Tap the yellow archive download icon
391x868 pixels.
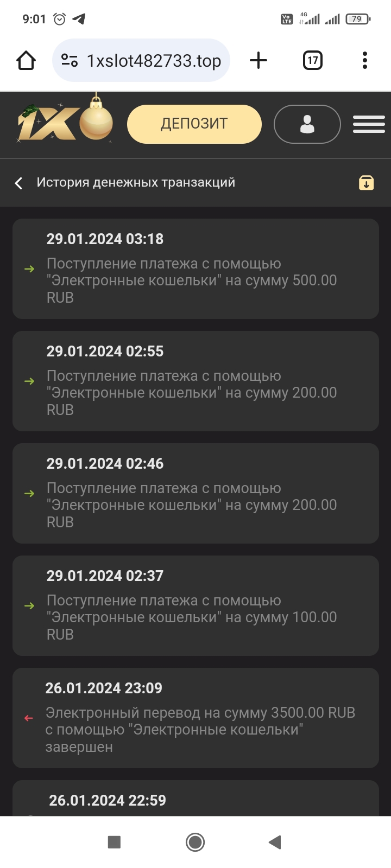pos(367,183)
